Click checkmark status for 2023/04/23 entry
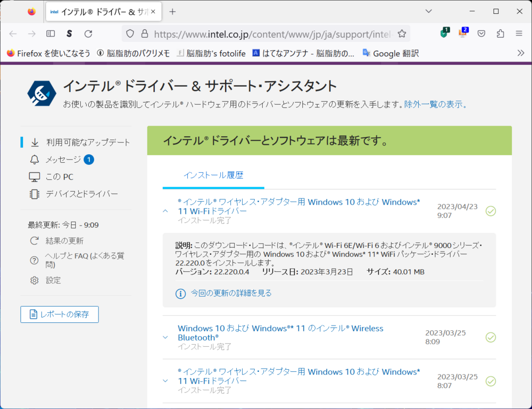The image size is (532, 409). click(491, 211)
